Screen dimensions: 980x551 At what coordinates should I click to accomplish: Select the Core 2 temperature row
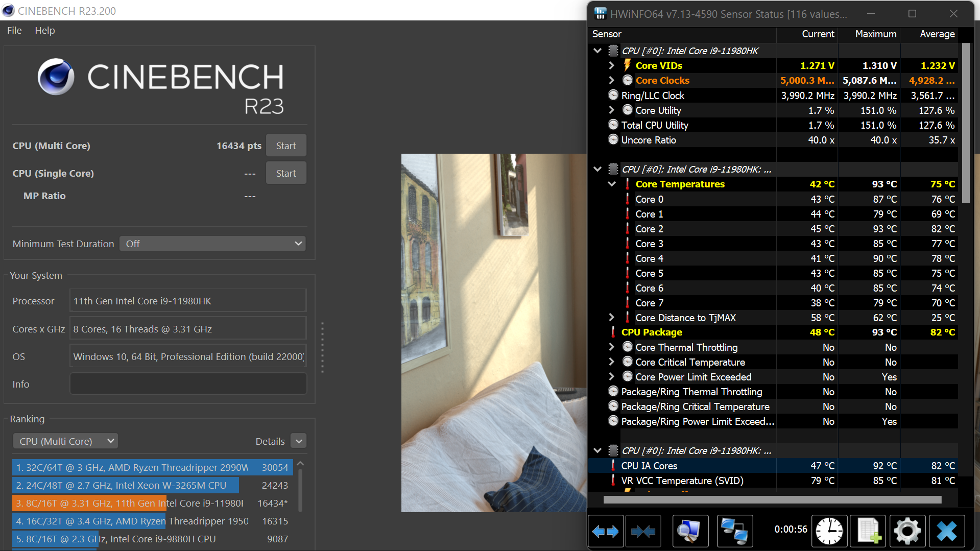773,228
